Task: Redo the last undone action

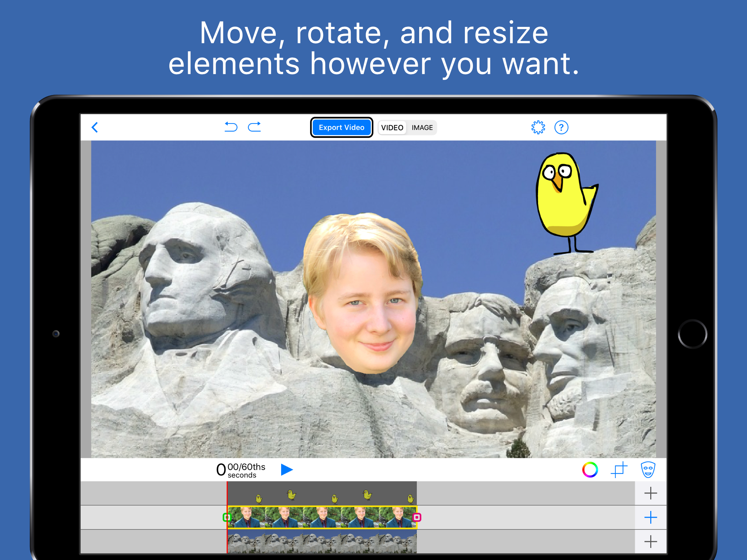Action: click(x=254, y=127)
